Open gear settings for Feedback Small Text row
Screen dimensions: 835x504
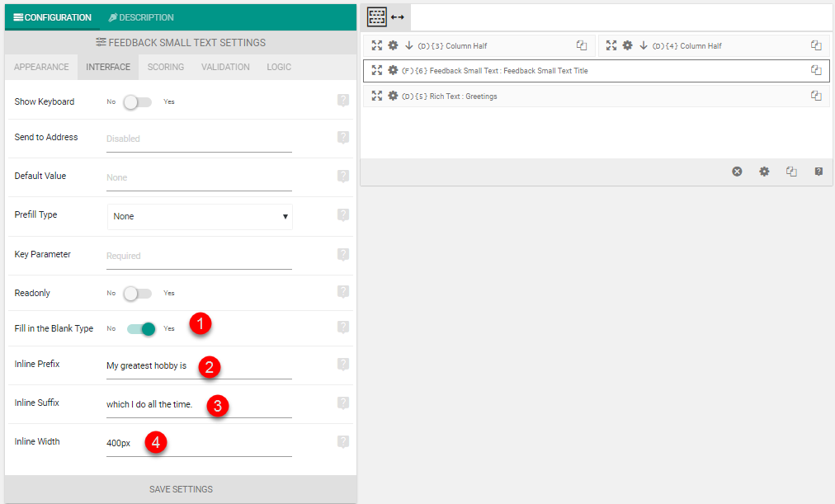click(393, 70)
